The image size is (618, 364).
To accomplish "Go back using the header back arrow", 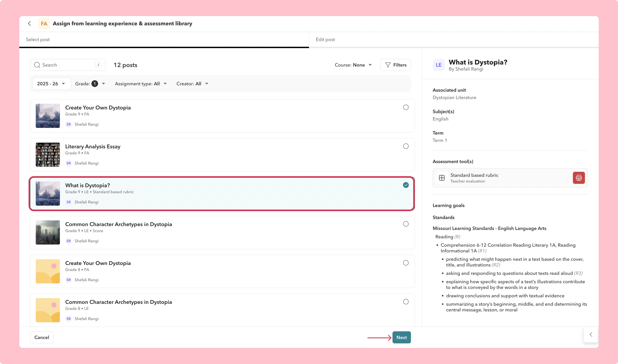I will coord(29,24).
